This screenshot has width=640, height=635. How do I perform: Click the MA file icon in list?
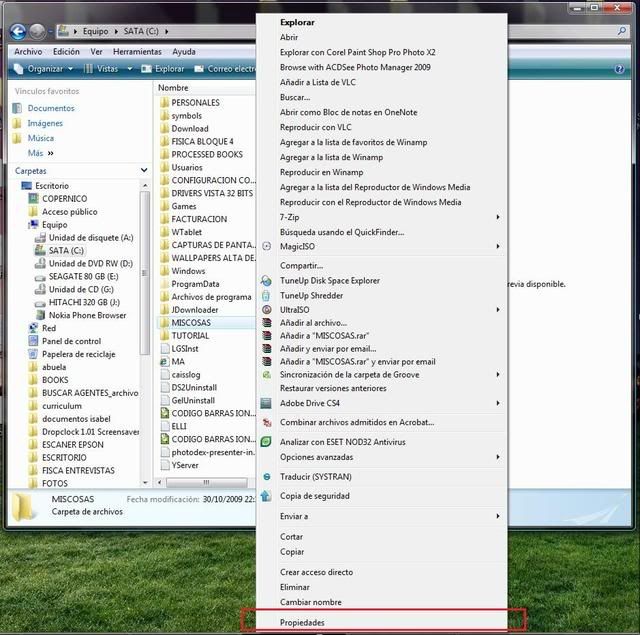pos(164,362)
